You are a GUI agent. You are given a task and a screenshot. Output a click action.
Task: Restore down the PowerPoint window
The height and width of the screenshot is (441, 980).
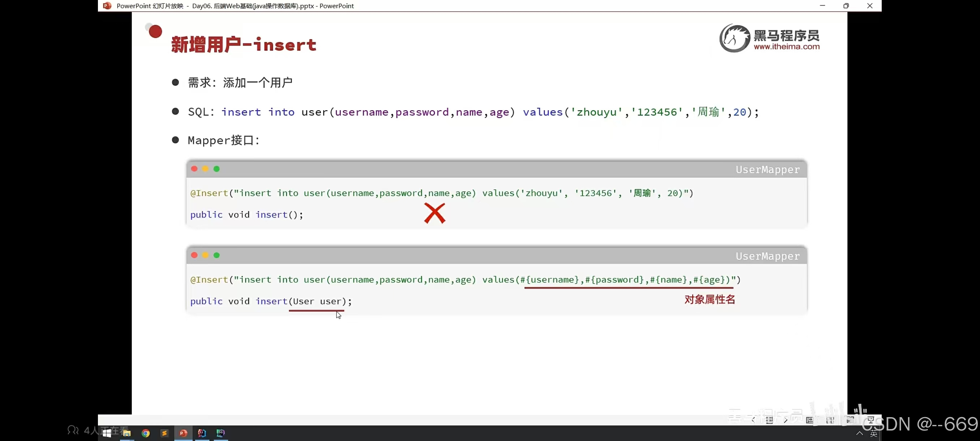point(846,6)
